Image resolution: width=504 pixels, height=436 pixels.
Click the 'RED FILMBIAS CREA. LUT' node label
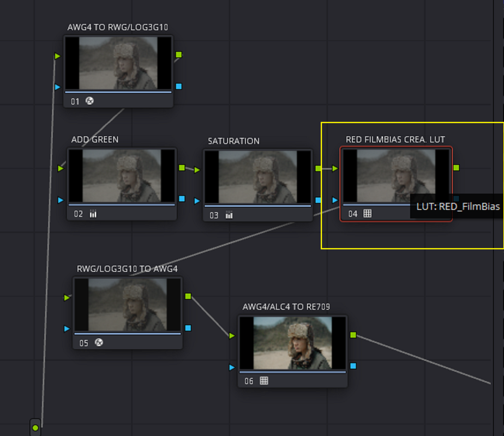pyautogui.click(x=395, y=140)
